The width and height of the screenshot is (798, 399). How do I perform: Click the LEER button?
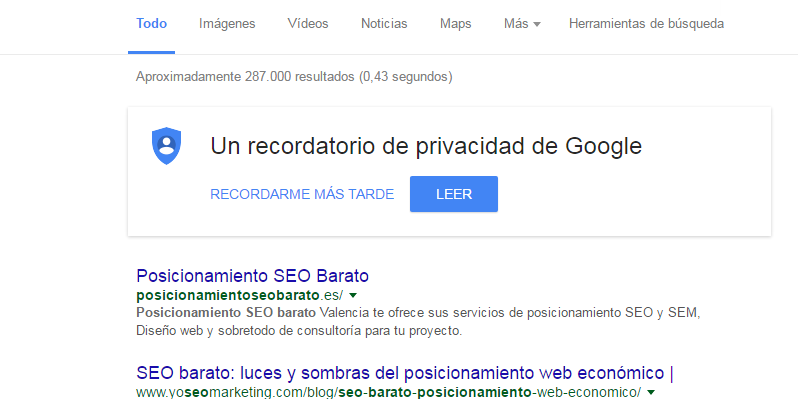(x=454, y=194)
